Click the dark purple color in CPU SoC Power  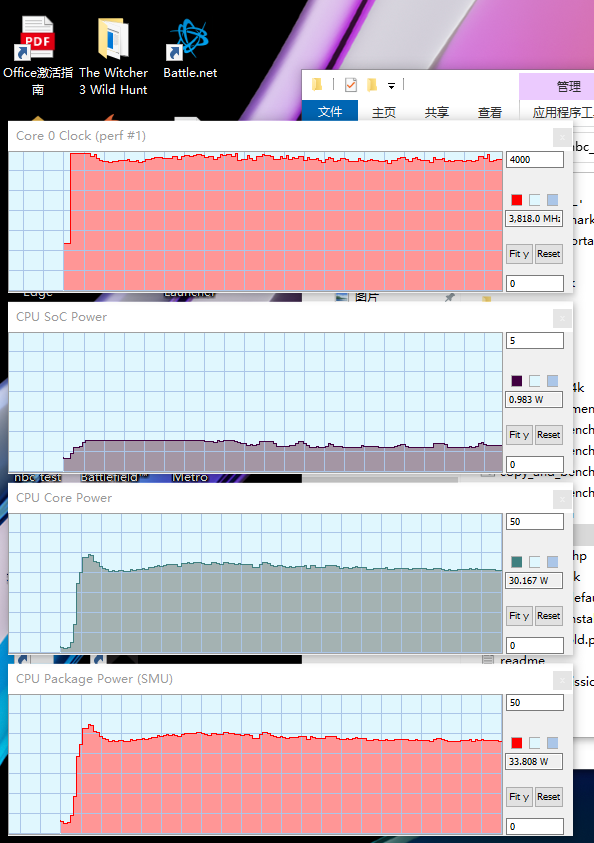coord(517,381)
